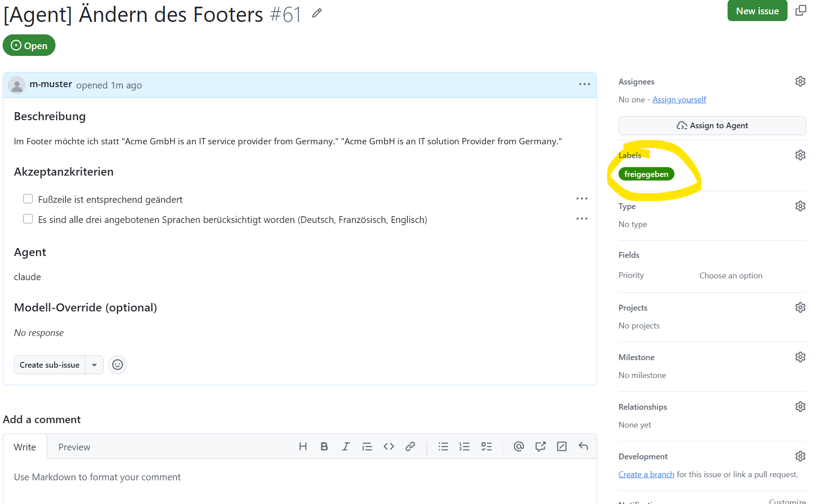821x504 pixels.
Task: Open the issue header three-dot menu
Action: [585, 84]
